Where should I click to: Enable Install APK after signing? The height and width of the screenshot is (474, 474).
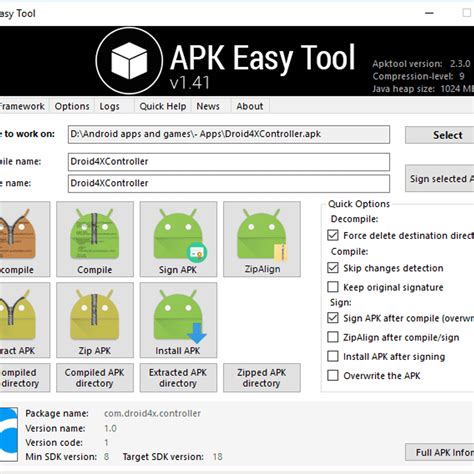click(333, 356)
